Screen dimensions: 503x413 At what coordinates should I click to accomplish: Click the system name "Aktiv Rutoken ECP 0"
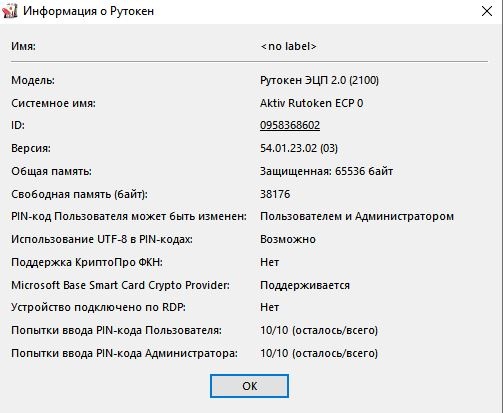[x=312, y=103]
